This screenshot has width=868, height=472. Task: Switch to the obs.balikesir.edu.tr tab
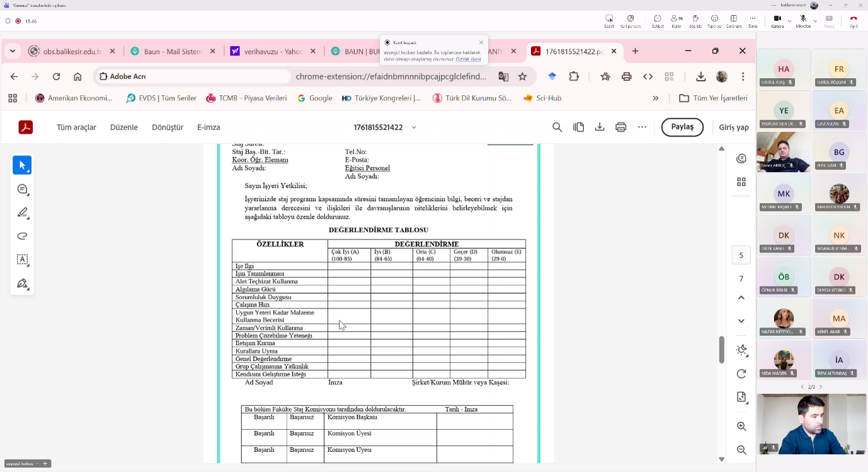click(73, 51)
